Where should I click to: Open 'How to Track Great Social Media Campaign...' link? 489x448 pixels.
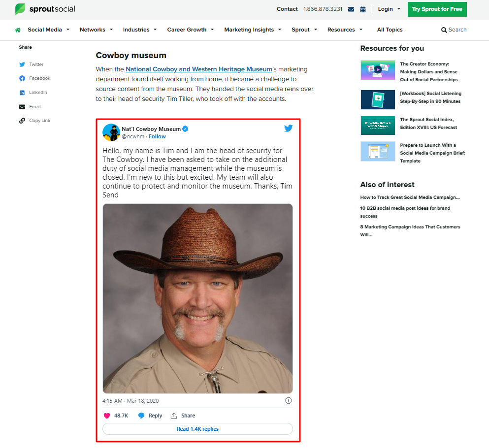click(x=410, y=197)
